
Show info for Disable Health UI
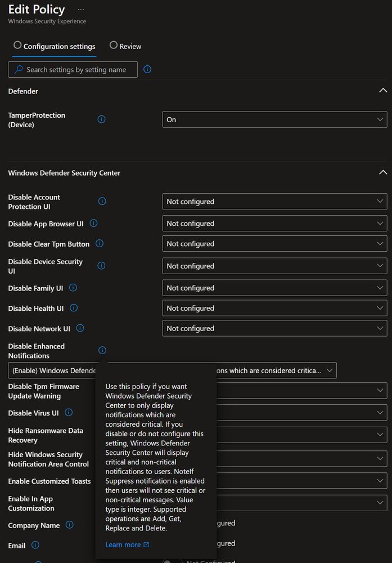[x=74, y=308]
